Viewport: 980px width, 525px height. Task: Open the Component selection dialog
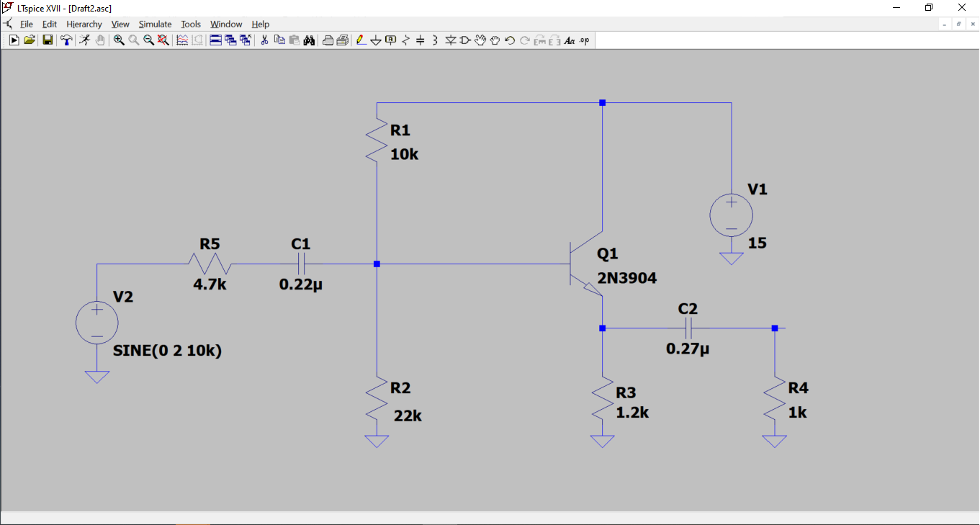(x=464, y=40)
